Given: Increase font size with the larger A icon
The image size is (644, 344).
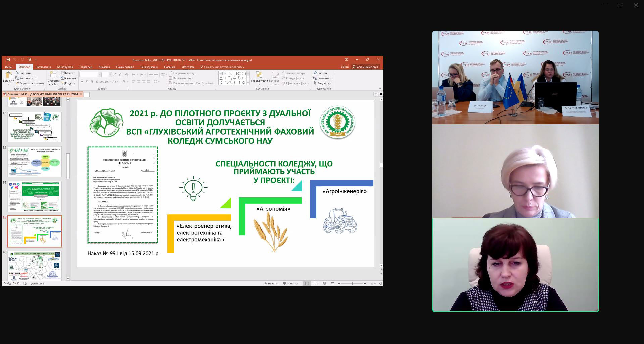Looking at the screenshot, I should tap(115, 75).
